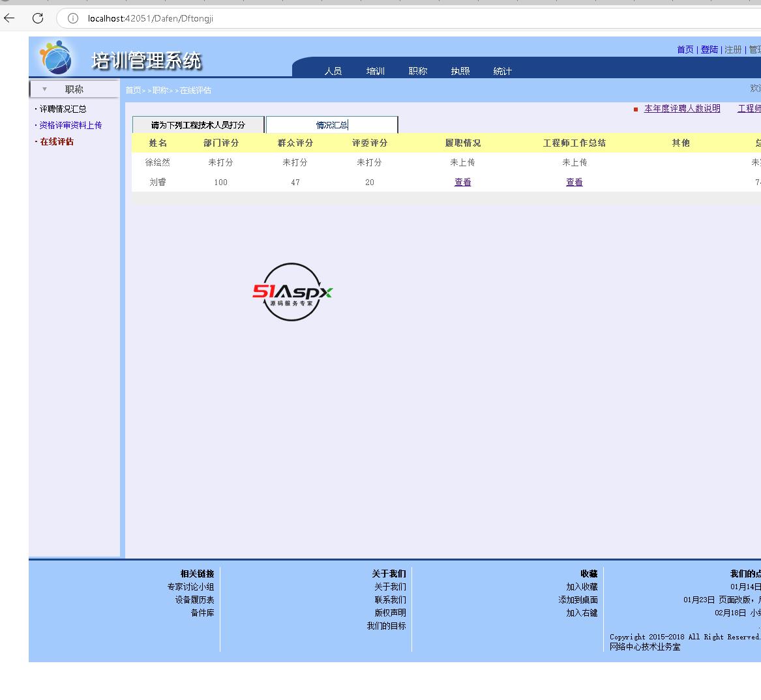This screenshot has height=700, width=761.
Task: View 刘睿's 履职情况 via 查看 link
Action: tap(463, 182)
